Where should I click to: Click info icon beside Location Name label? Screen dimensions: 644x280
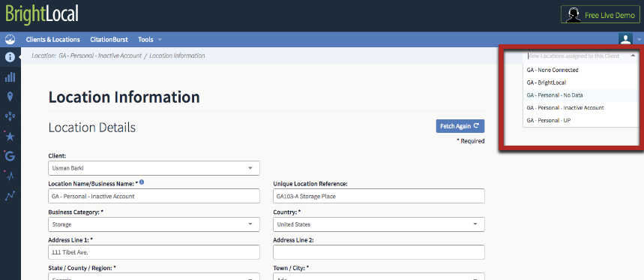pos(142,182)
